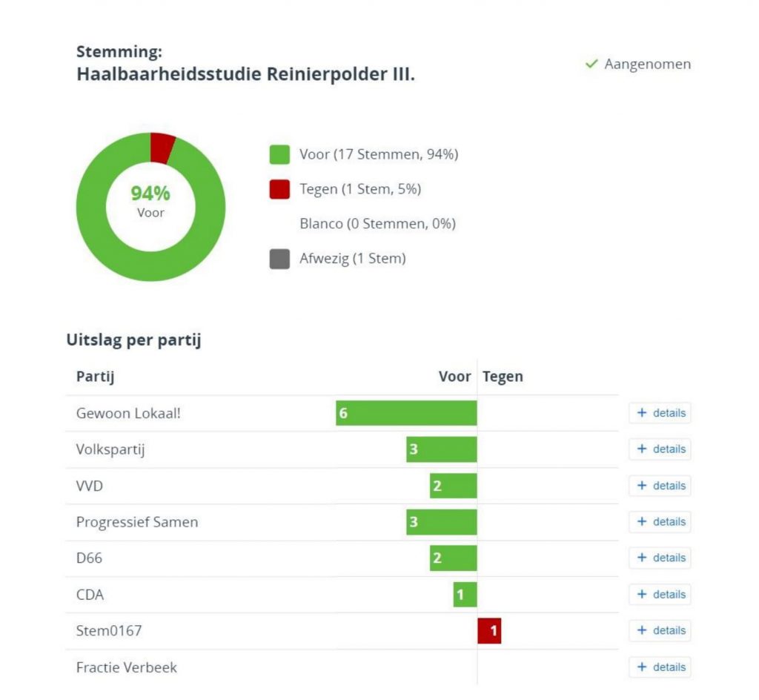Click the 94% Voor donut center
Viewport: 759px width, 700px height.
pyautogui.click(x=150, y=200)
